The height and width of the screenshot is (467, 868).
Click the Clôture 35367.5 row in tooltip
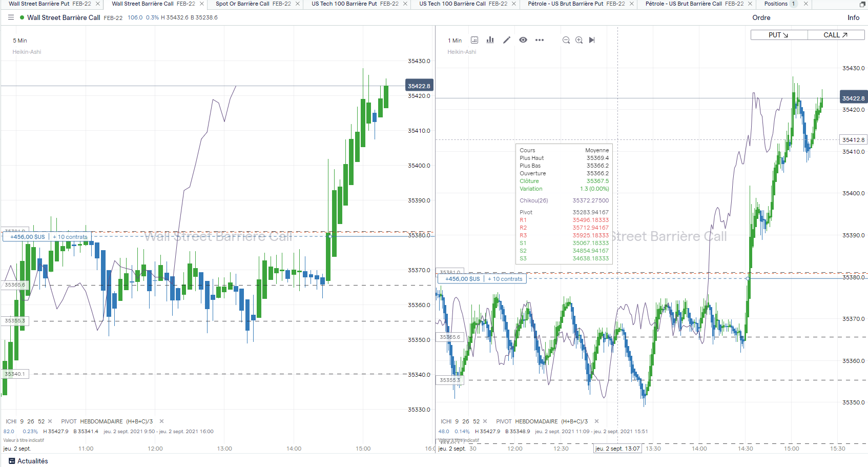pos(564,181)
